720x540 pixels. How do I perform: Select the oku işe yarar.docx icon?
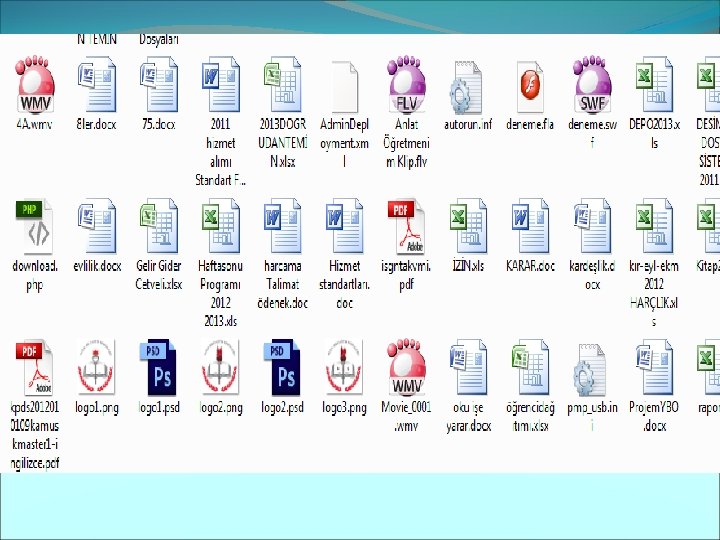pyautogui.click(x=468, y=367)
